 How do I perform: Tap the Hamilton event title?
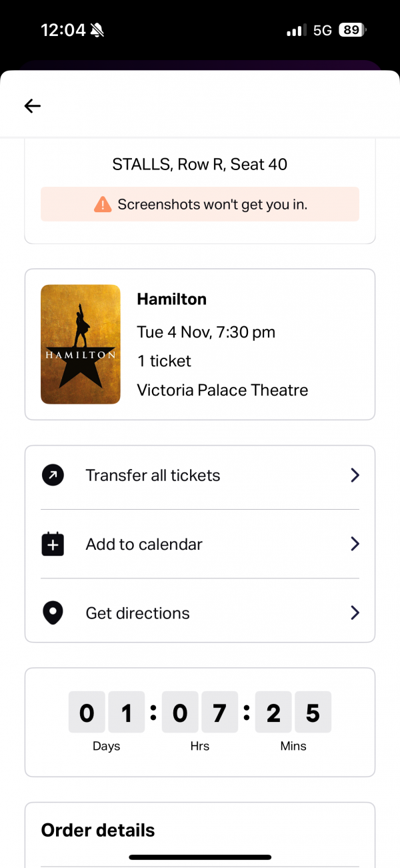[x=171, y=300]
